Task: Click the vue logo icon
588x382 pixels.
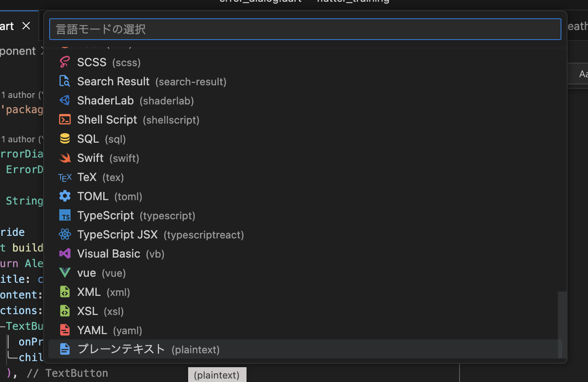Action: (x=65, y=273)
